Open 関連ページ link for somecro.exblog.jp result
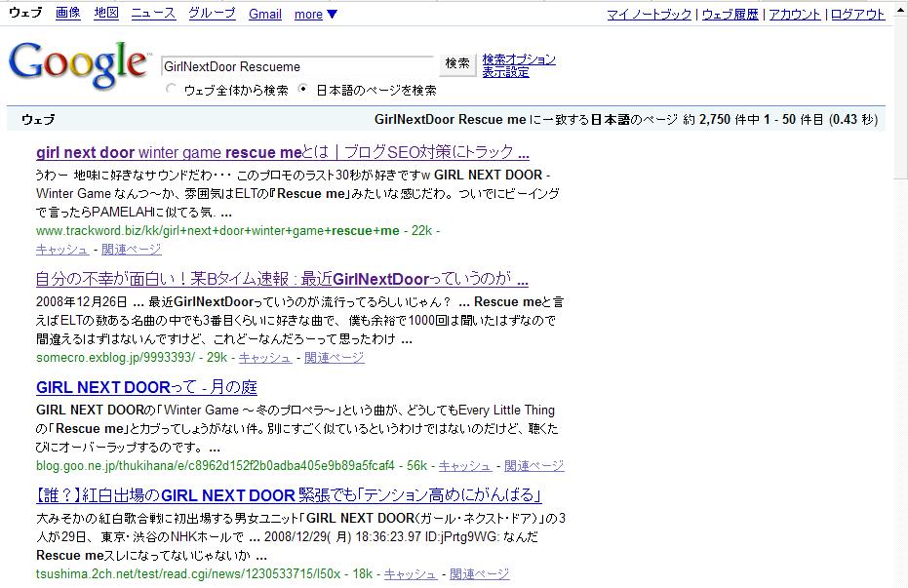This screenshot has width=908, height=588. 335,358
